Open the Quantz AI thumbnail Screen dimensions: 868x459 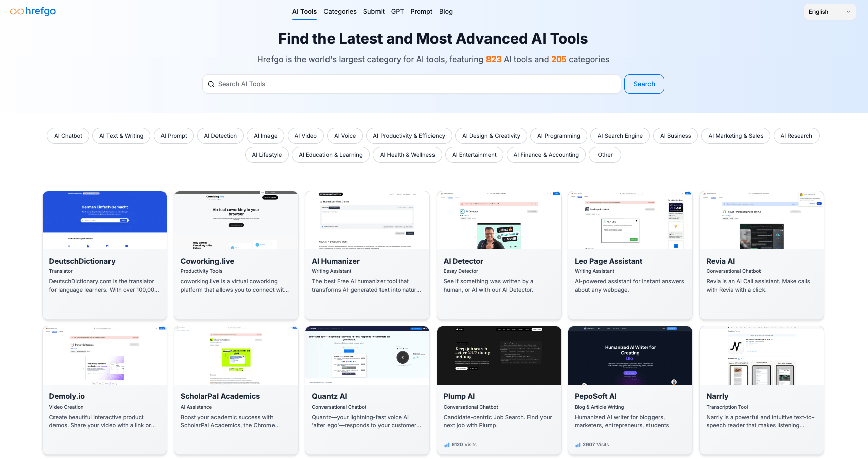367,356
